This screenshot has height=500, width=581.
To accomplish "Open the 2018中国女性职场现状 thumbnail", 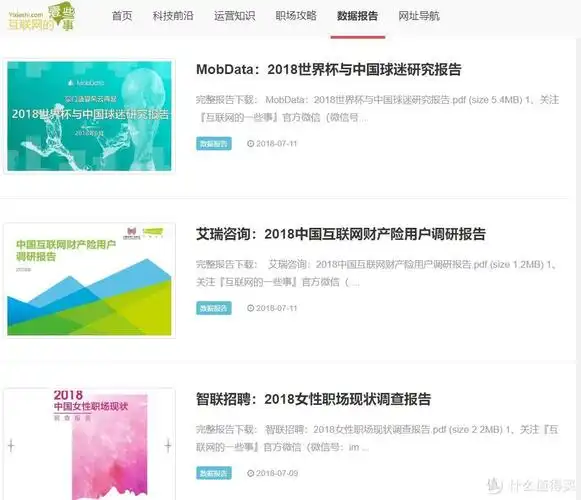I will [89, 444].
